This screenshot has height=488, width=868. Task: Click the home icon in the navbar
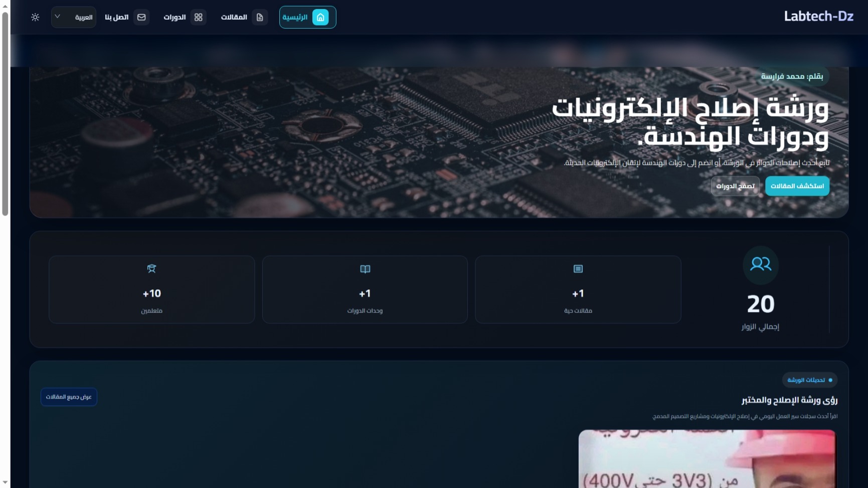tap(320, 18)
